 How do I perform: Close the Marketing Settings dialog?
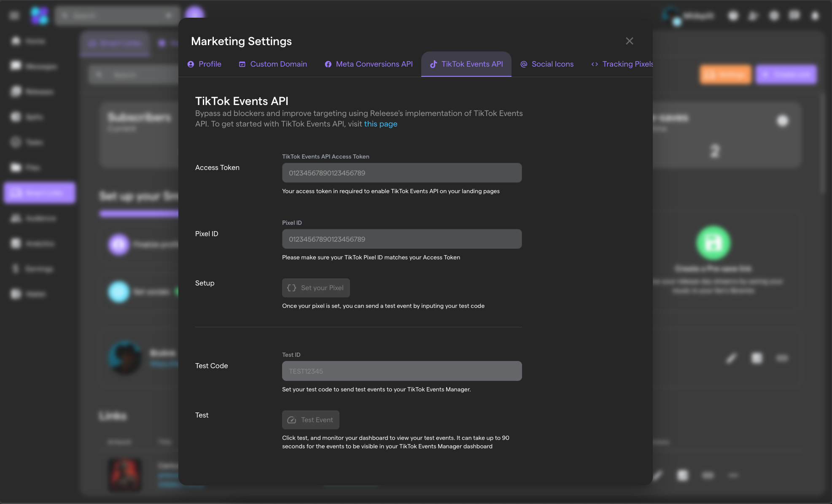click(629, 41)
